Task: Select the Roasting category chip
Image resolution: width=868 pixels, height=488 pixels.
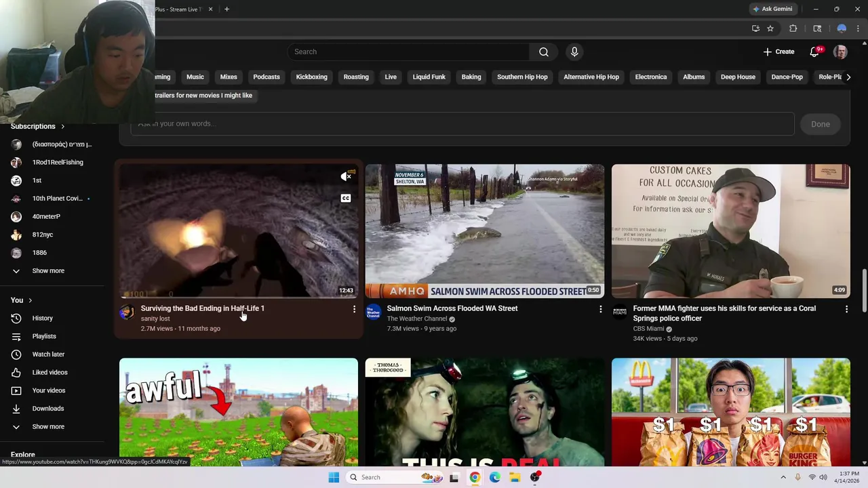Action: point(356,77)
